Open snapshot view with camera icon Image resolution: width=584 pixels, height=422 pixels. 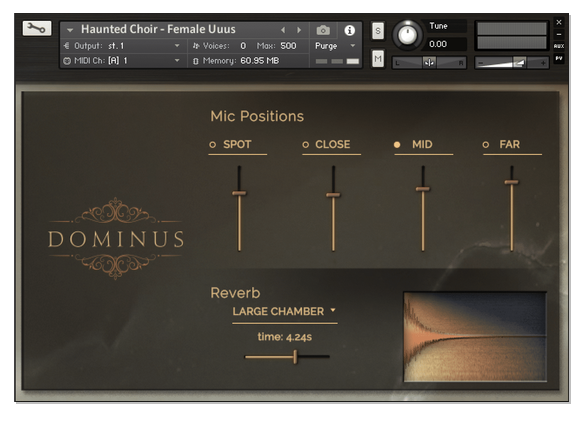click(323, 30)
